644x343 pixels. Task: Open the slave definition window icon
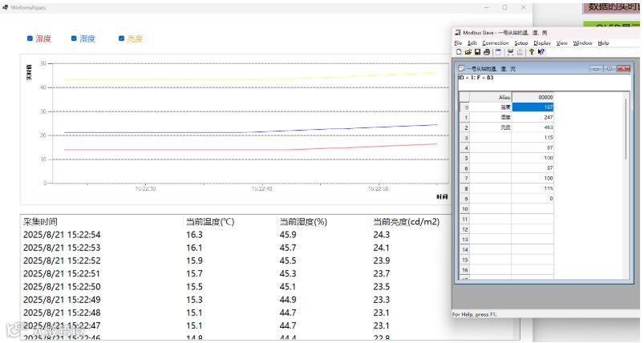point(498,52)
